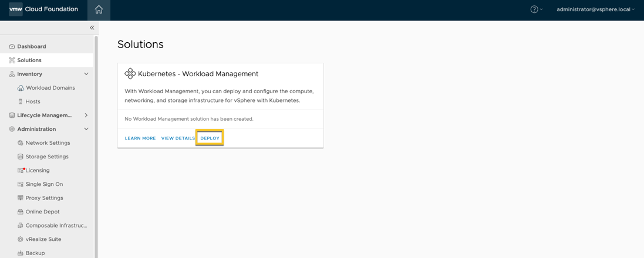Click the Administration section label

pos(36,129)
